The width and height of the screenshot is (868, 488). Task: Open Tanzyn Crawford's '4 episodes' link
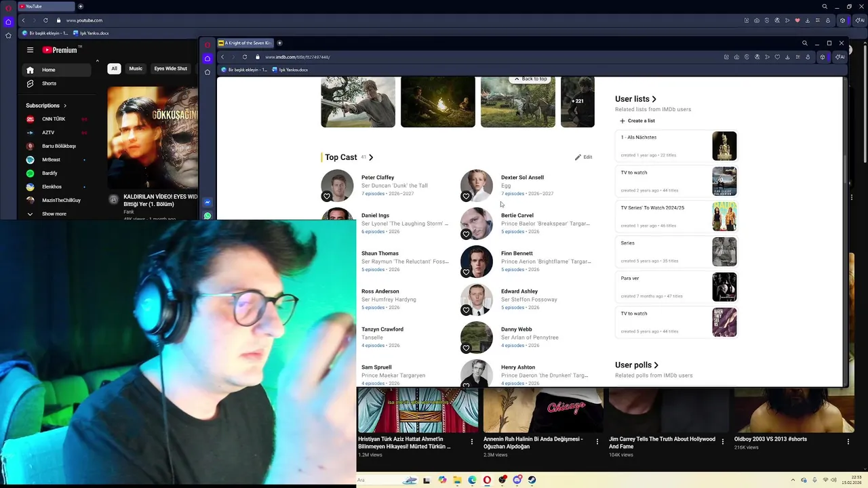click(x=373, y=346)
